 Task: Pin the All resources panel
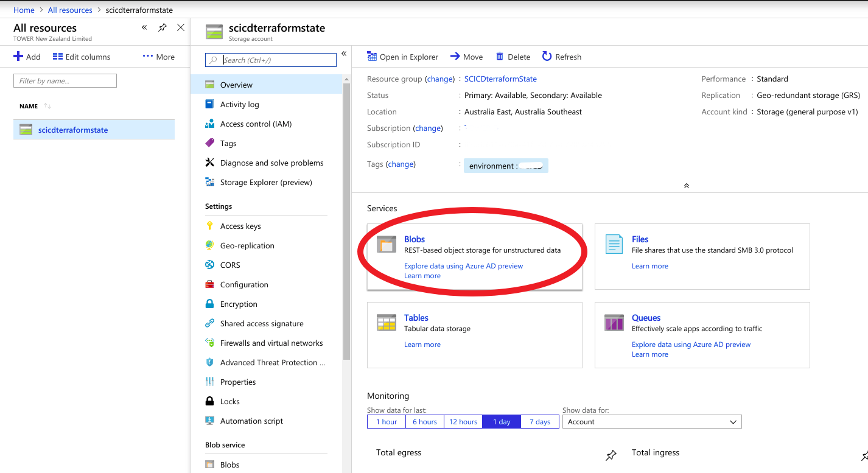tap(162, 28)
